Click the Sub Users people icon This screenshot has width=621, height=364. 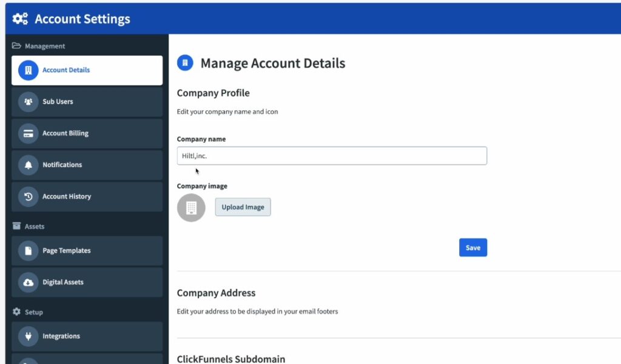coord(28,102)
